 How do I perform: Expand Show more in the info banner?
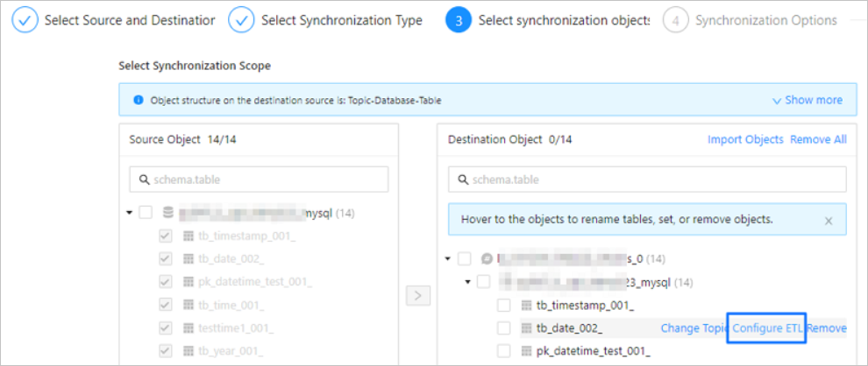pyautogui.click(x=807, y=100)
